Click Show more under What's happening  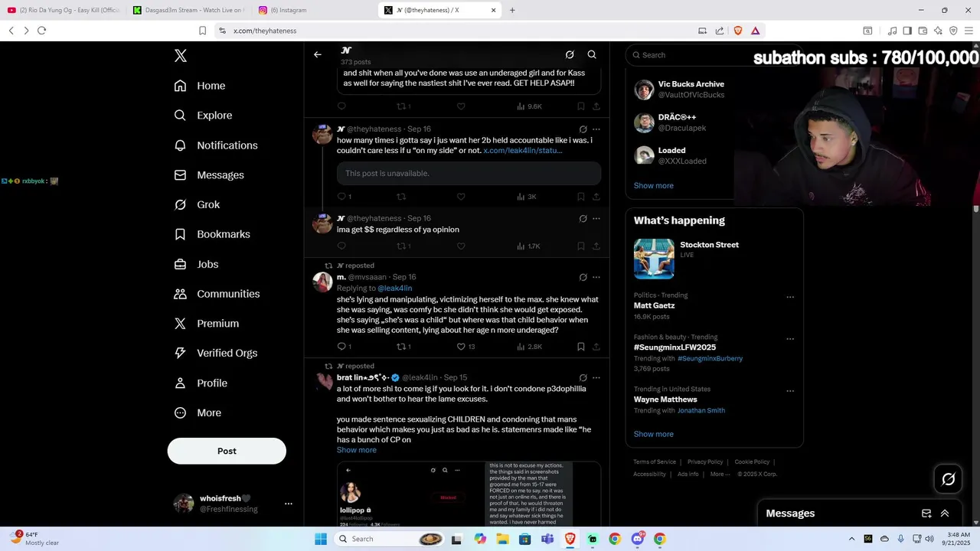(653, 434)
